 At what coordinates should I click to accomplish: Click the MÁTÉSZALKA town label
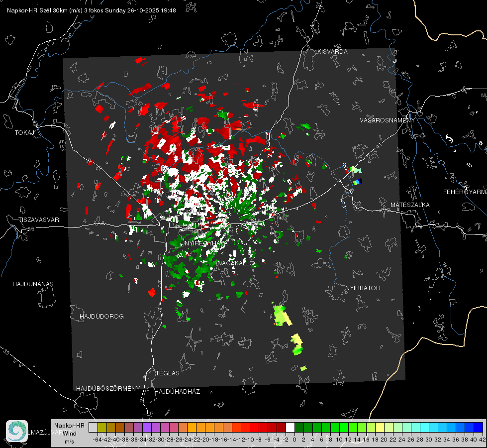click(410, 205)
